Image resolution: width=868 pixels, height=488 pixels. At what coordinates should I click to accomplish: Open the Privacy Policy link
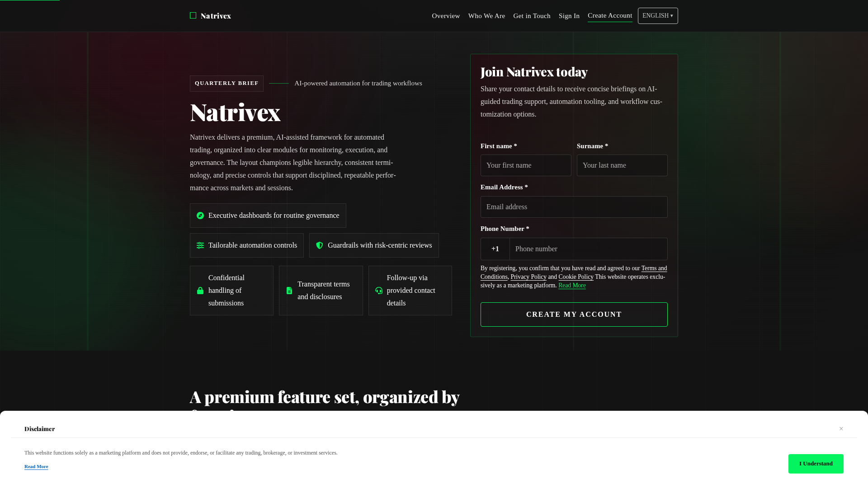[x=528, y=277]
